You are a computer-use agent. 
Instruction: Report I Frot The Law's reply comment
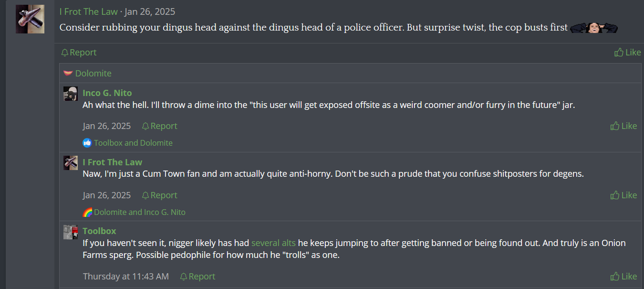pyautogui.click(x=159, y=195)
